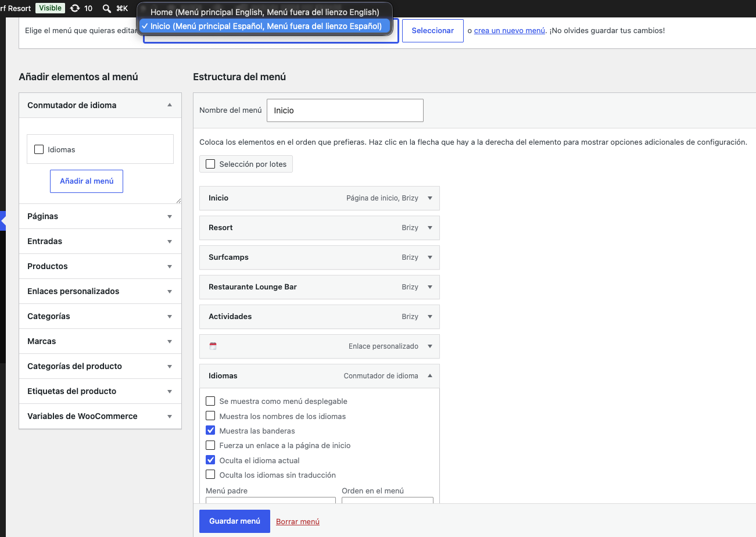Expand the Resort menu item arrow
The height and width of the screenshot is (537, 756).
point(430,228)
